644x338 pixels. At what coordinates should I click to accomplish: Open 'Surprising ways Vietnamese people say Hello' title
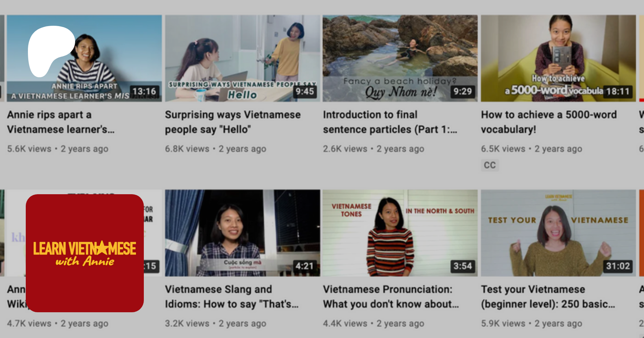coord(233,122)
